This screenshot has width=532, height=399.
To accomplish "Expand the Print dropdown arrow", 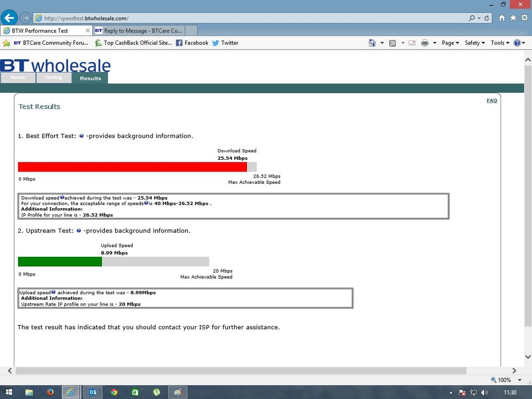I will pyautogui.click(x=435, y=43).
